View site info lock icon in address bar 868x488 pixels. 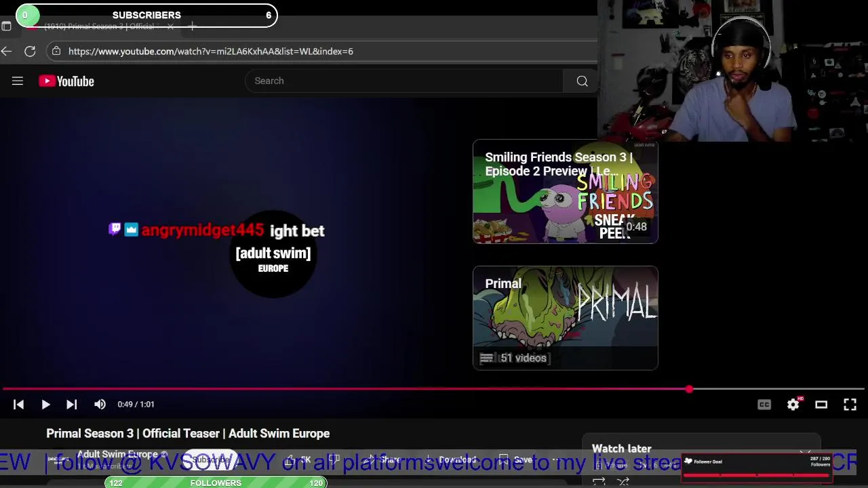coord(56,51)
